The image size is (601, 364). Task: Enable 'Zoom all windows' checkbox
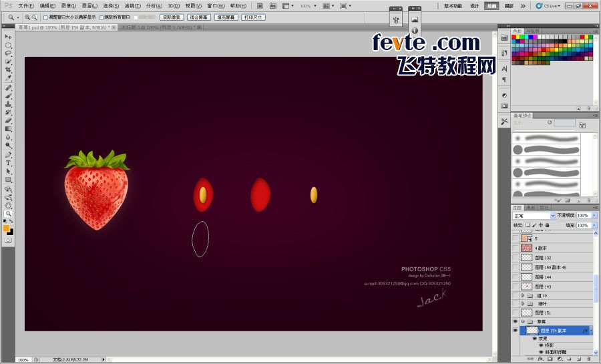(x=102, y=17)
